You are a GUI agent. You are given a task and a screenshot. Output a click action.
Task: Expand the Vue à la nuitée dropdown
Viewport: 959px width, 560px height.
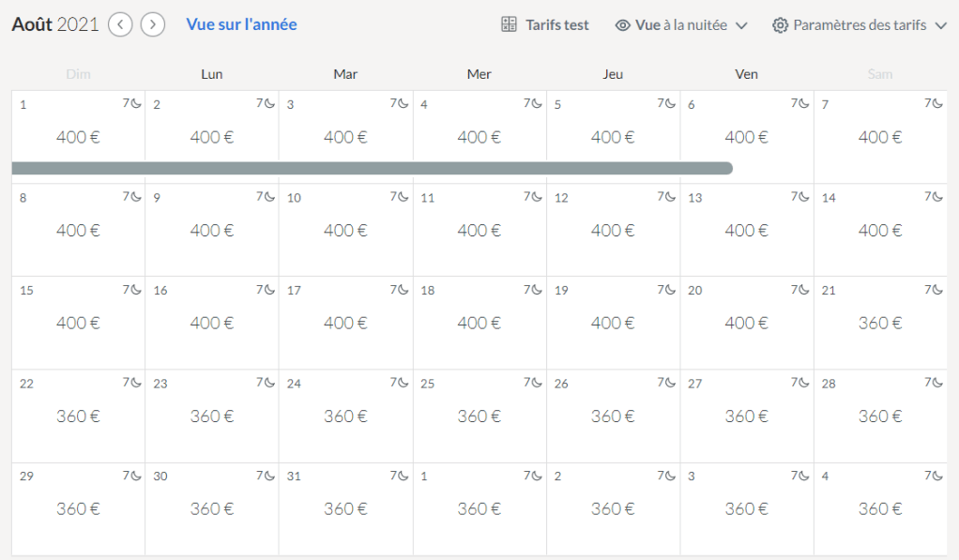(741, 25)
